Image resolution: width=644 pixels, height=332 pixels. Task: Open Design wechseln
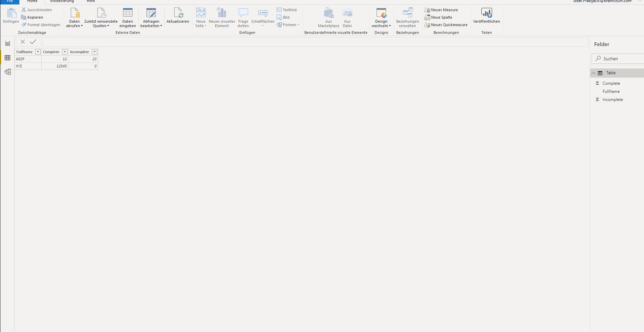[381, 18]
